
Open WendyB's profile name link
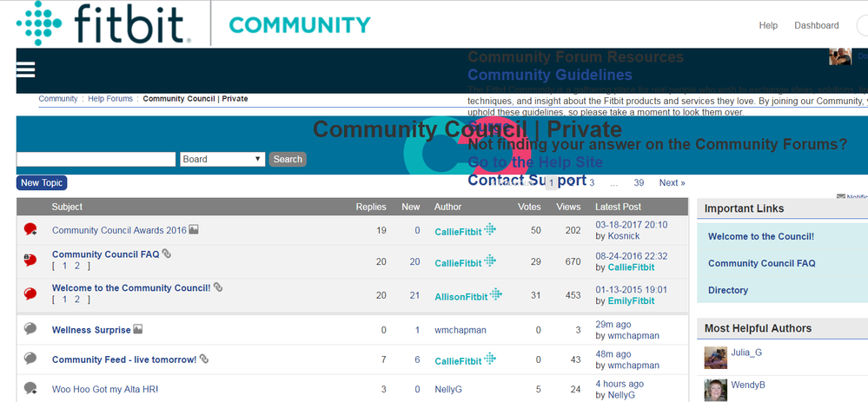point(748,385)
